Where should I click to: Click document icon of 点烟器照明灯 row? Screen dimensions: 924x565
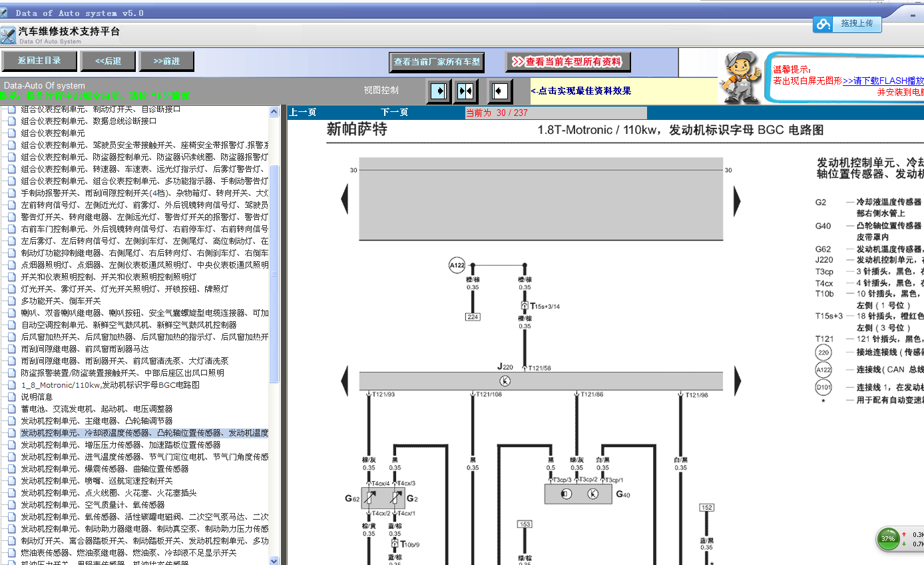pos(11,265)
